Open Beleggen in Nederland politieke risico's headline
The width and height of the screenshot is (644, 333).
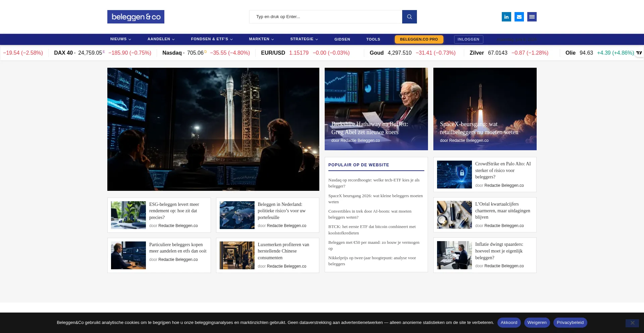click(282, 211)
